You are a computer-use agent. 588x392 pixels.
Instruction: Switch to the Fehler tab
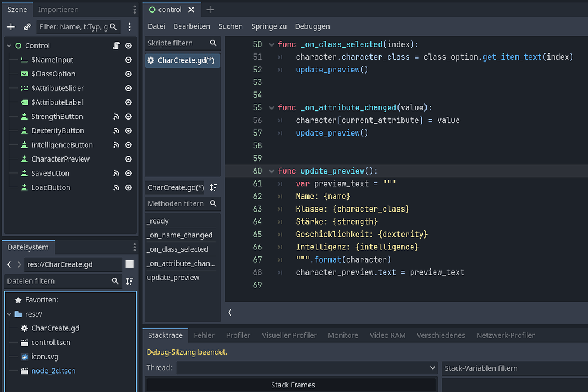(x=204, y=335)
